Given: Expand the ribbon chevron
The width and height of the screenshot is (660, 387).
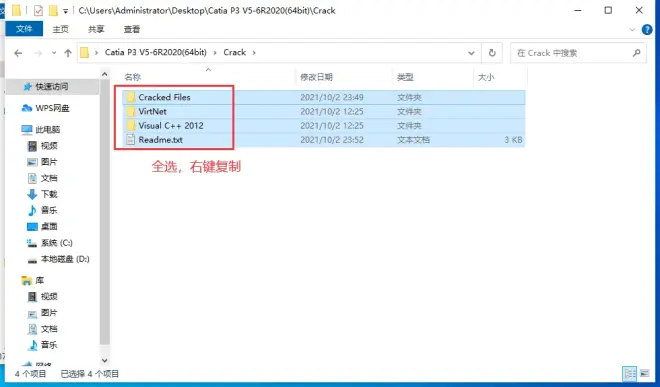Looking at the screenshot, I should click(x=632, y=29).
